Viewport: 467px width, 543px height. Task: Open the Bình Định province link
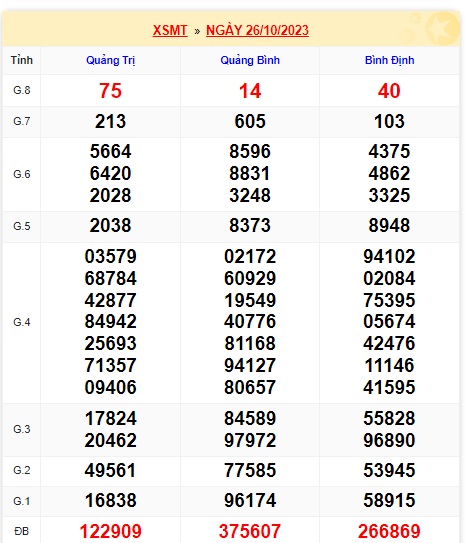point(389,60)
